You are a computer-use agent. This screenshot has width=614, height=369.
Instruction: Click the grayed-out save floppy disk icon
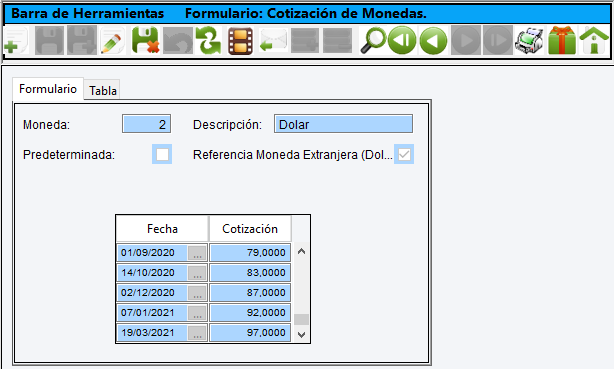click(x=49, y=40)
